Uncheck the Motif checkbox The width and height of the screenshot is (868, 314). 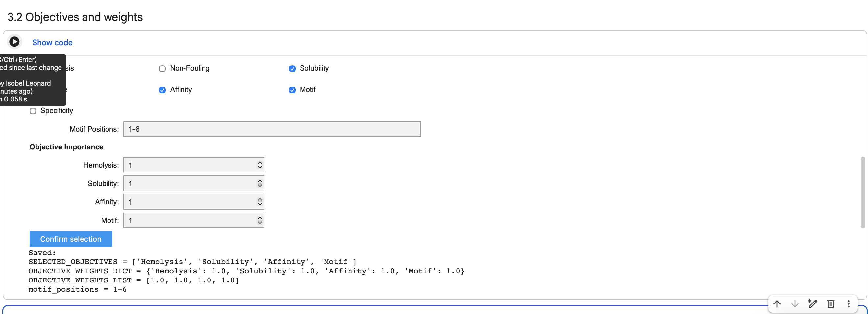(x=292, y=90)
